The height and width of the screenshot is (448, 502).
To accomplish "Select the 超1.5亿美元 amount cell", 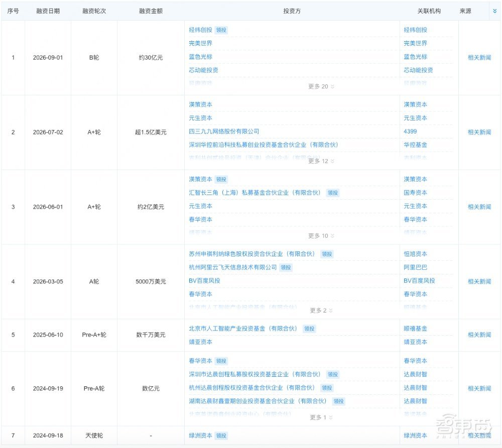I will [151, 132].
